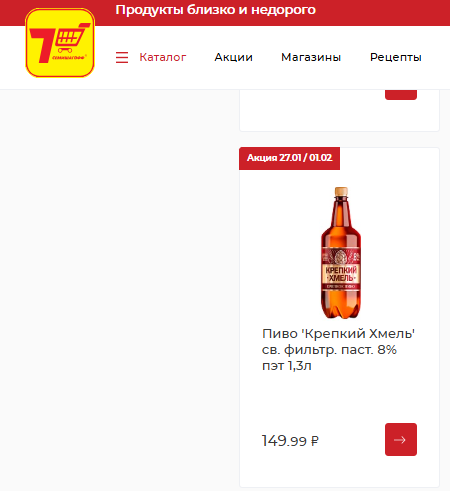The image size is (450, 491).
Task: Go to the Акции section
Action: [x=233, y=57]
